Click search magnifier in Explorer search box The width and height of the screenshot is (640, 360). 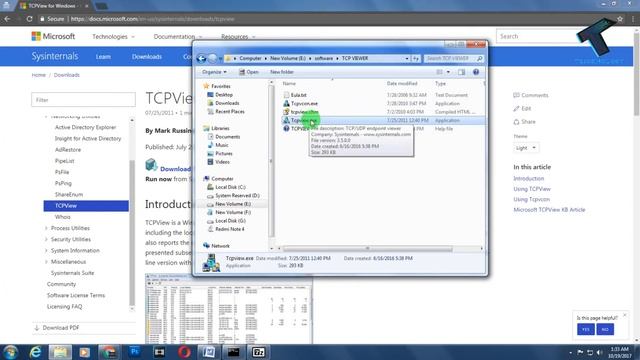point(480,58)
